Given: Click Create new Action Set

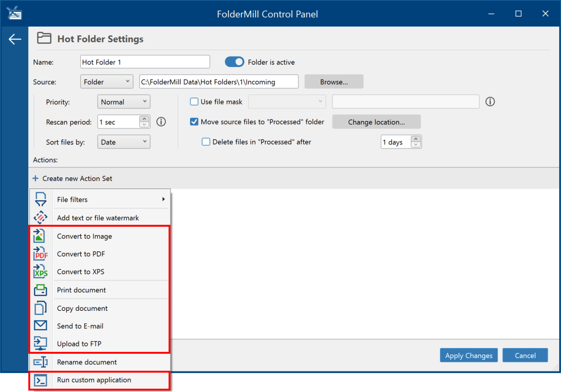Looking at the screenshot, I should [x=72, y=178].
